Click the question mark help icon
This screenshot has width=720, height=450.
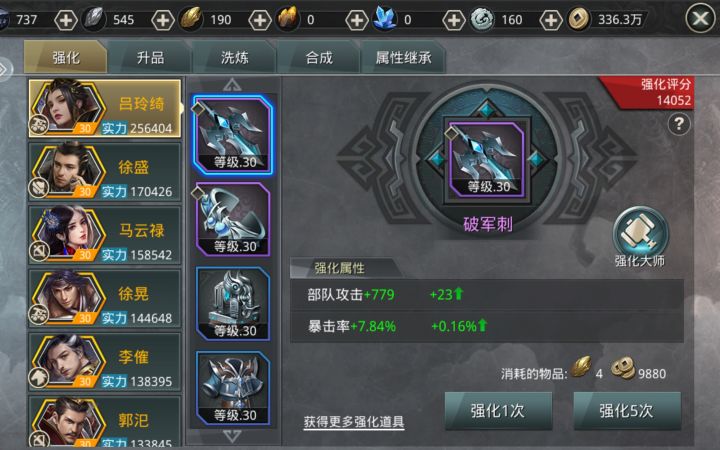pos(678,124)
